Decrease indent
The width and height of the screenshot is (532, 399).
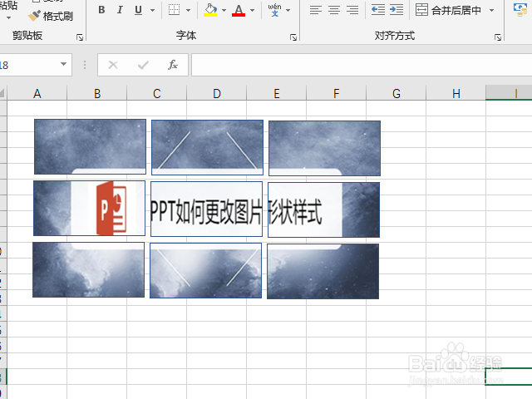378,10
